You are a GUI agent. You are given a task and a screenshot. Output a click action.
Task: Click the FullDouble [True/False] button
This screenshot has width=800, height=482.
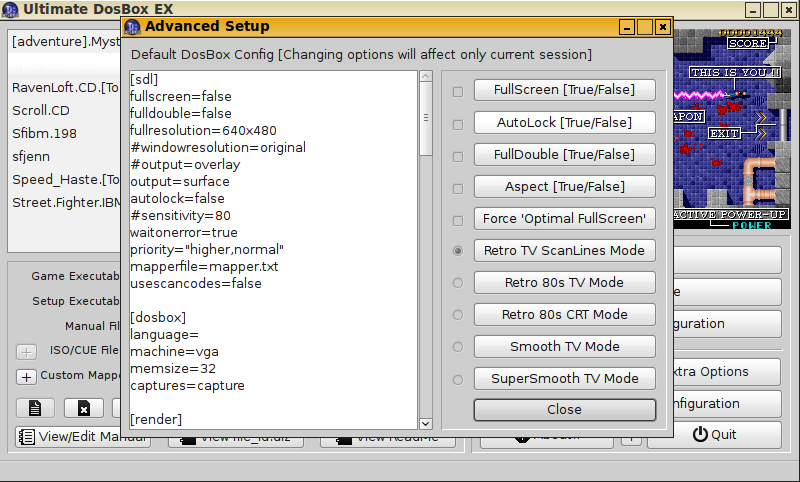coord(564,155)
